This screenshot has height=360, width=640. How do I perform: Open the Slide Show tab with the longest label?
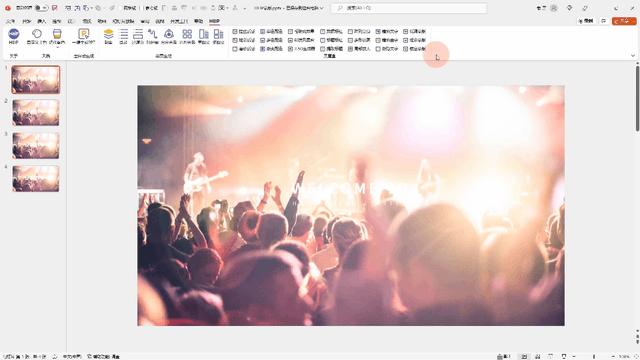click(x=123, y=21)
